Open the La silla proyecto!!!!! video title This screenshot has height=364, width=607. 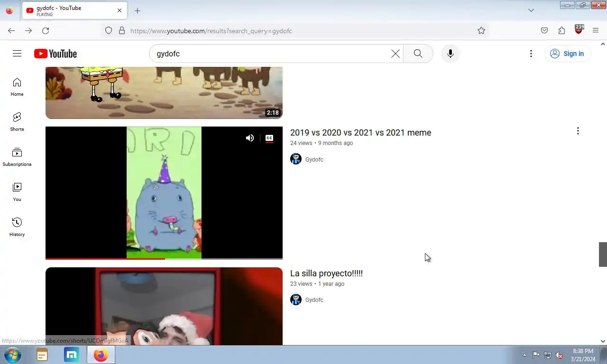(x=326, y=273)
